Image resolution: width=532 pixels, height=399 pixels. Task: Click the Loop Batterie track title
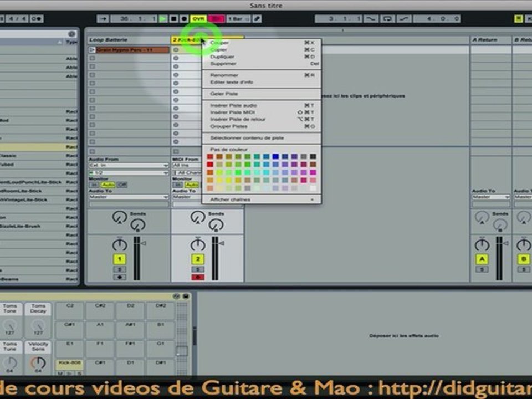click(108, 40)
